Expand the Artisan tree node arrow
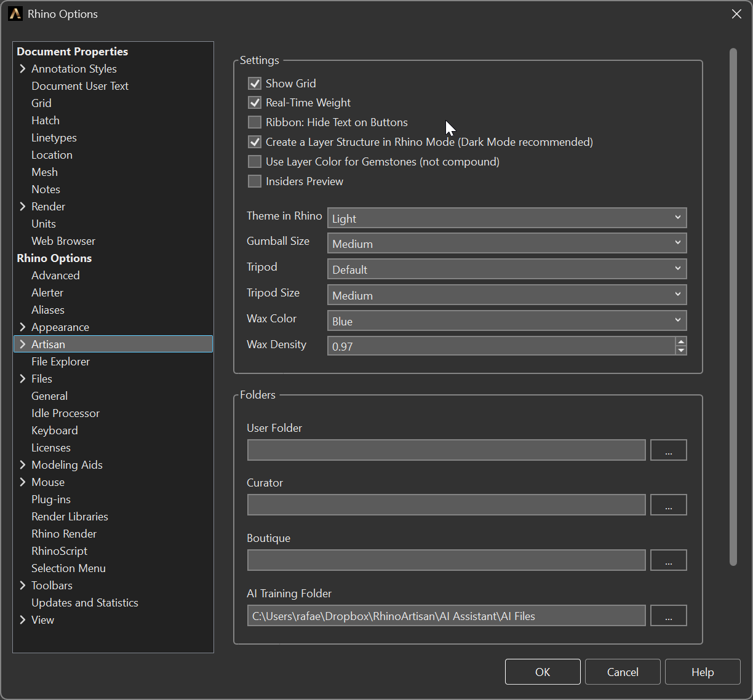The height and width of the screenshot is (700, 753). click(x=23, y=344)
